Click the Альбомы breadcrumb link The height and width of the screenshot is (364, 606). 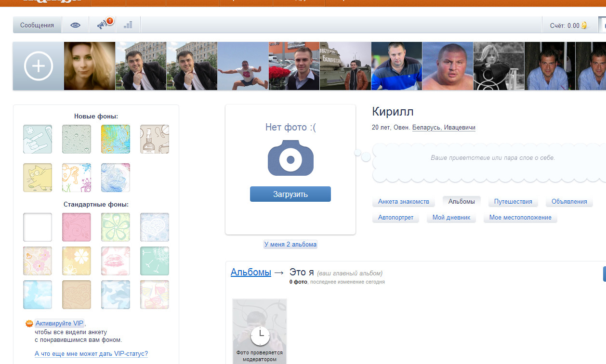click(x=251, y=272)
